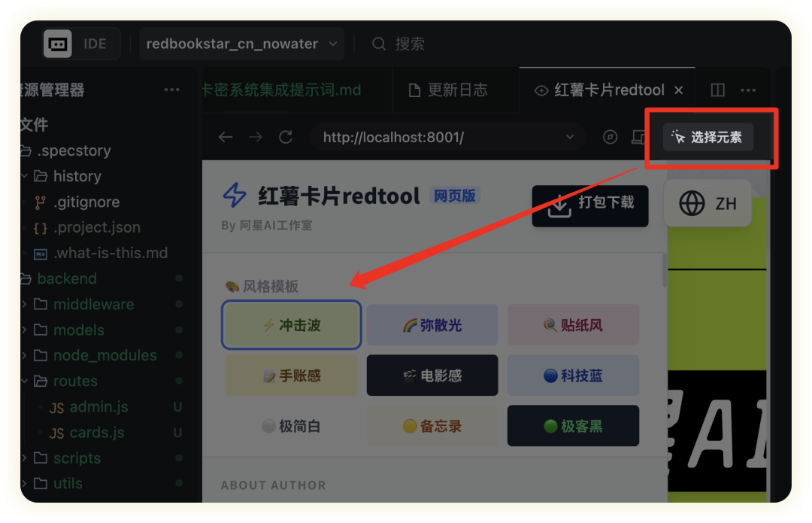Click the JS icon of admin.js
This screenshot has height=523, width=812.
56,408
